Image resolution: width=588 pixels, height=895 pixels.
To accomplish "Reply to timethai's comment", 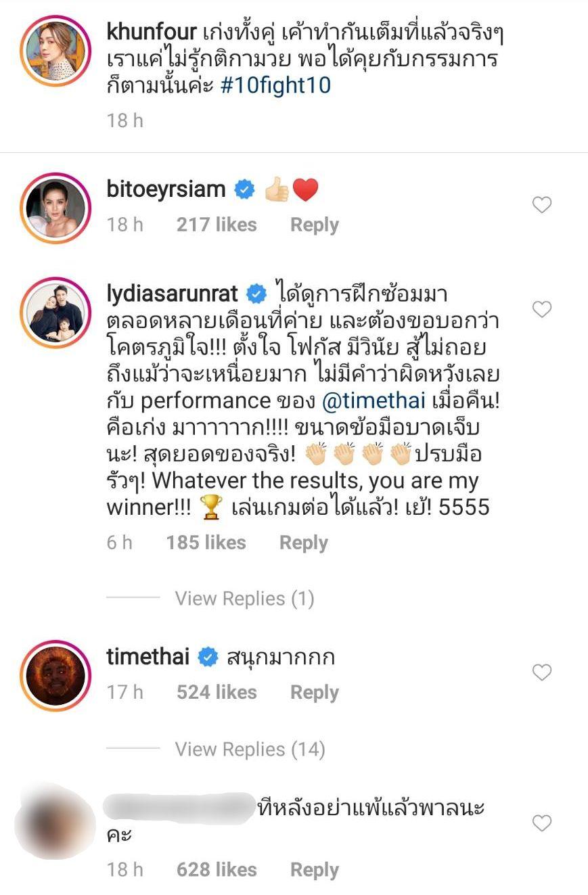I will (x=315, y=693).
